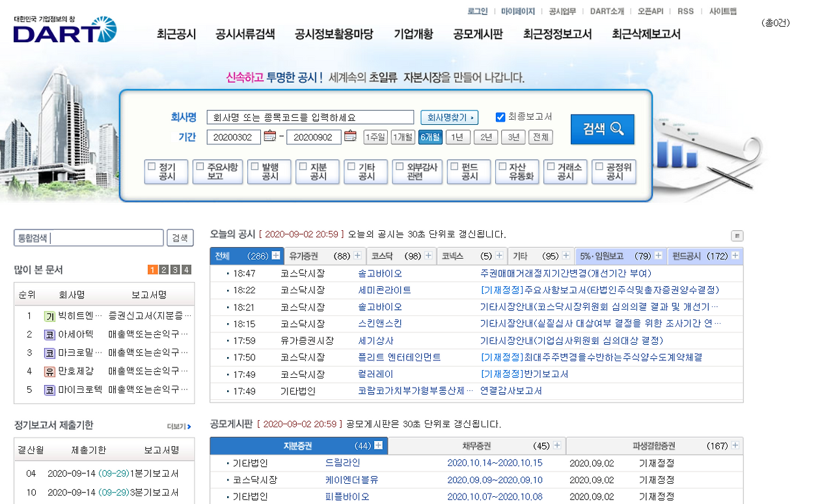The height and width of the screenshot is (504, 833).
Task: Open the 기업개황 menu
Action: 413,34
